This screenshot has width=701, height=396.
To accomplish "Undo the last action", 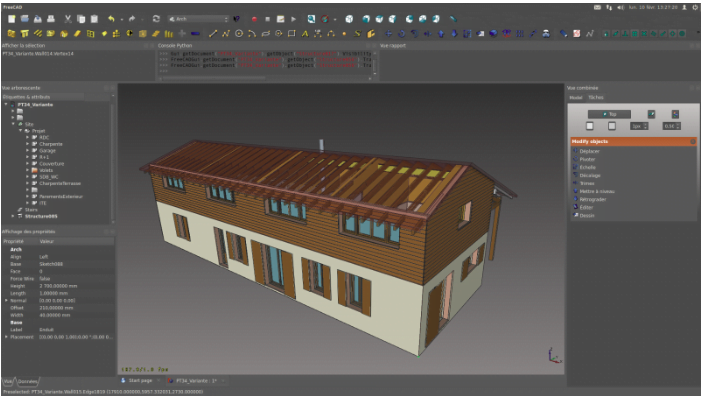I will [x=111, y=19].
